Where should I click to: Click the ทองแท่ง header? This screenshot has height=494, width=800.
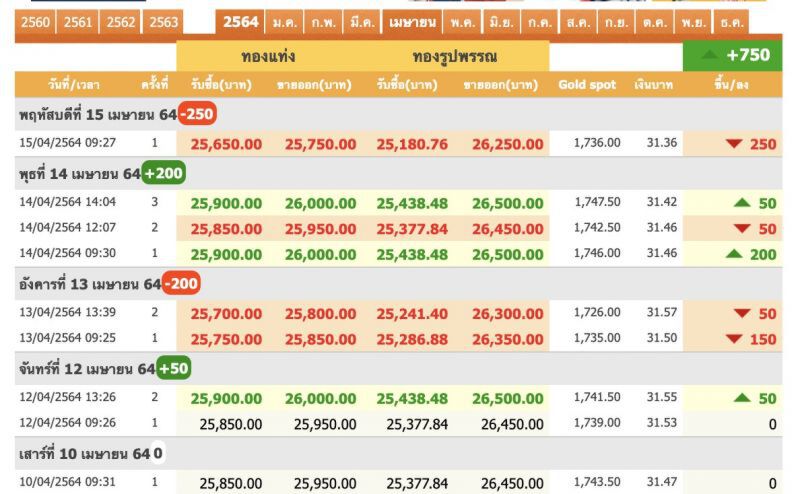[268, 56]
